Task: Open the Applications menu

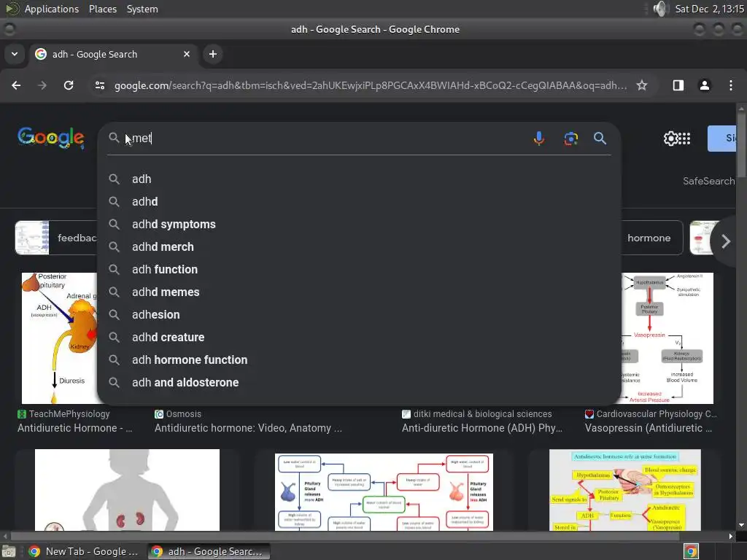Action: coord(52,9)
